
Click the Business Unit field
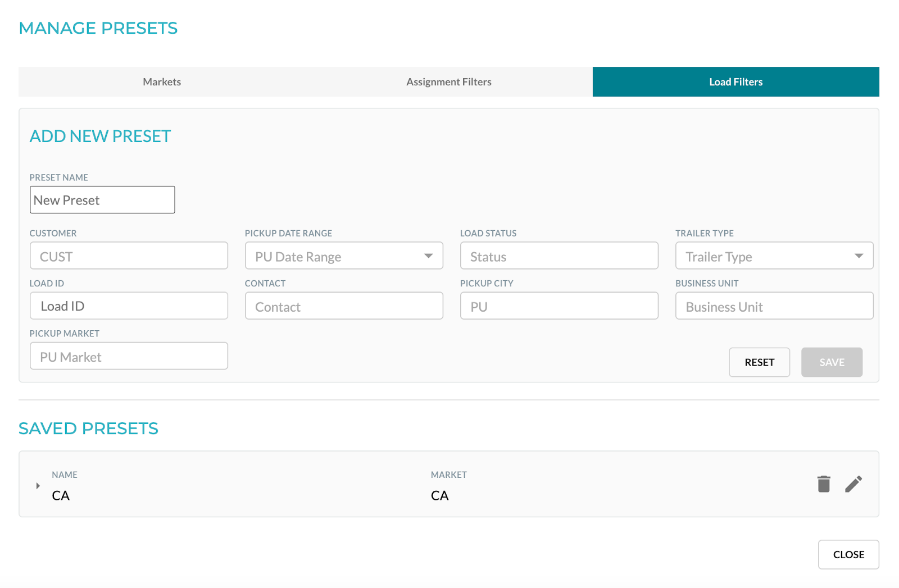(x=774, y=306)
